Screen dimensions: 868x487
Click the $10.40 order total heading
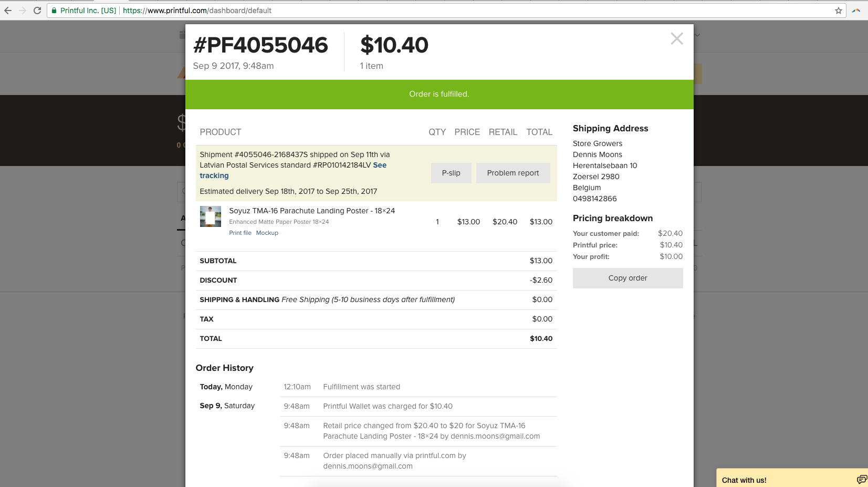[x=394, y=45]
